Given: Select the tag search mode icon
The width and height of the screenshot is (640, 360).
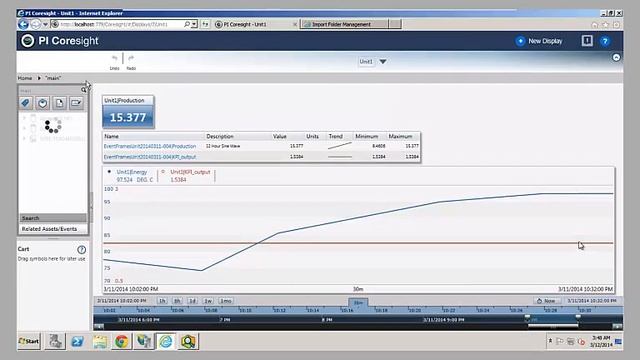Looking at the screenshot, I should point(26,103).
